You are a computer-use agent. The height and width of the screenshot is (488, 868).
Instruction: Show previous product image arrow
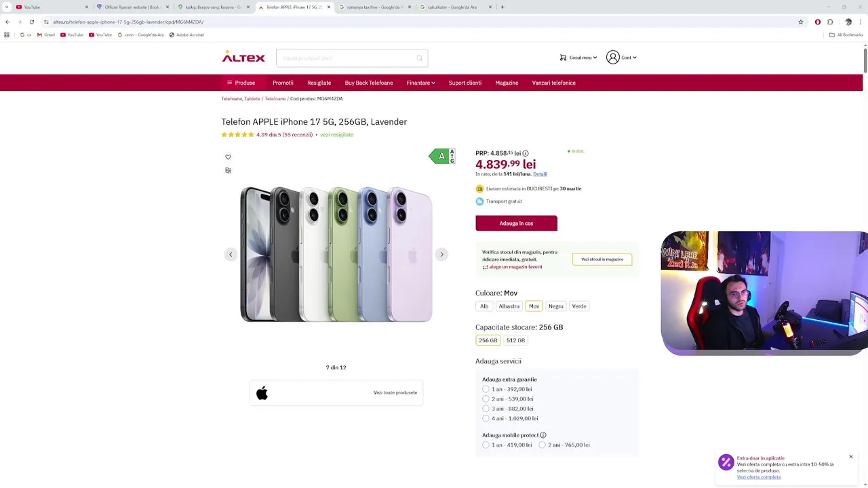click(231, 255)
